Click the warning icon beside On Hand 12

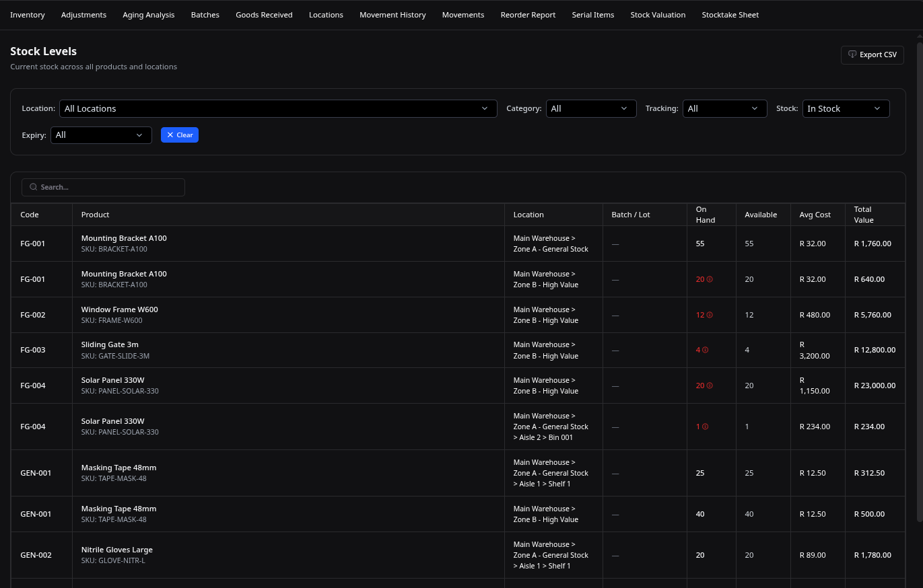click(x=710, y=315)
